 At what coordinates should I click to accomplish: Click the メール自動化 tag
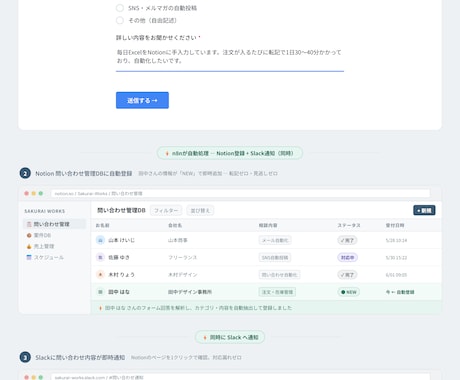click(275, 240)
